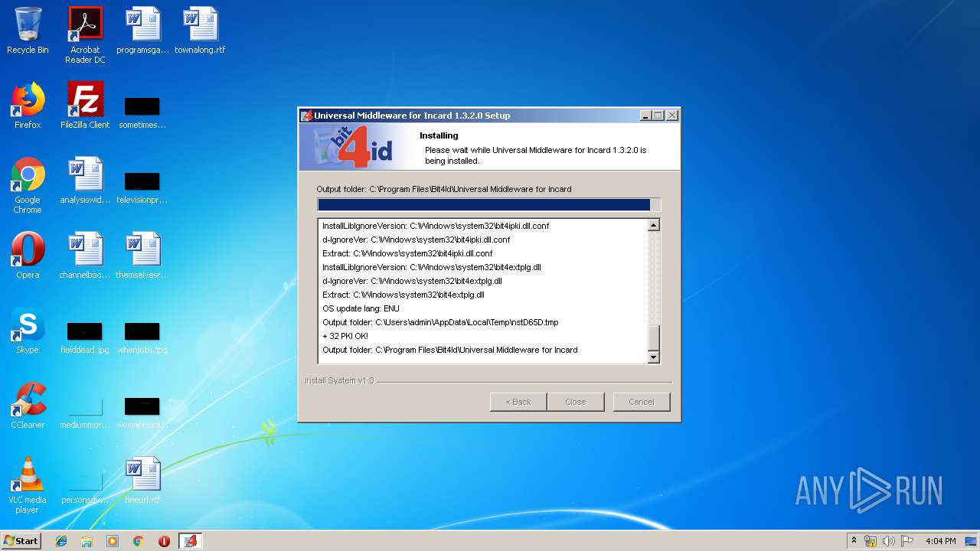Click the Cancel button in setup
This screenshot has height=551, width=980.
(x=642, y=402)
